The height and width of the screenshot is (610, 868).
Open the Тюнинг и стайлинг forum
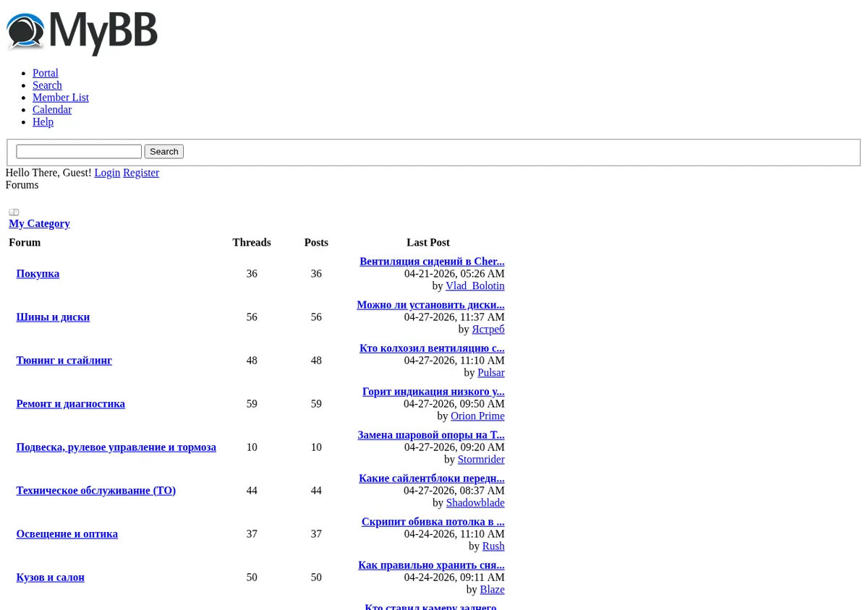pyautogui.click(x=64, y=361)
